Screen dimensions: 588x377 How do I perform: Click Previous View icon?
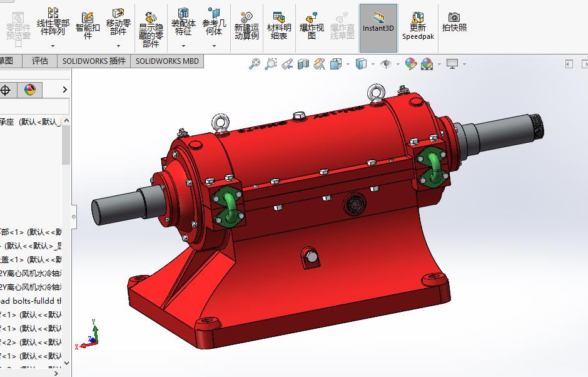click(287, 64)
